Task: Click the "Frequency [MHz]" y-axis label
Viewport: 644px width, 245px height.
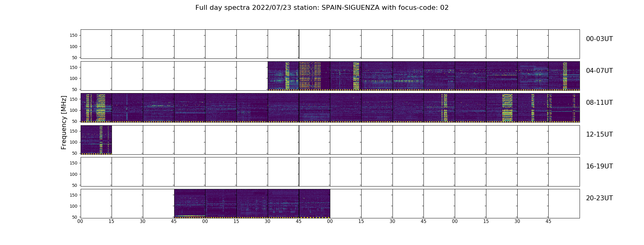Action: pyautogui.click(x=64, y=123)
